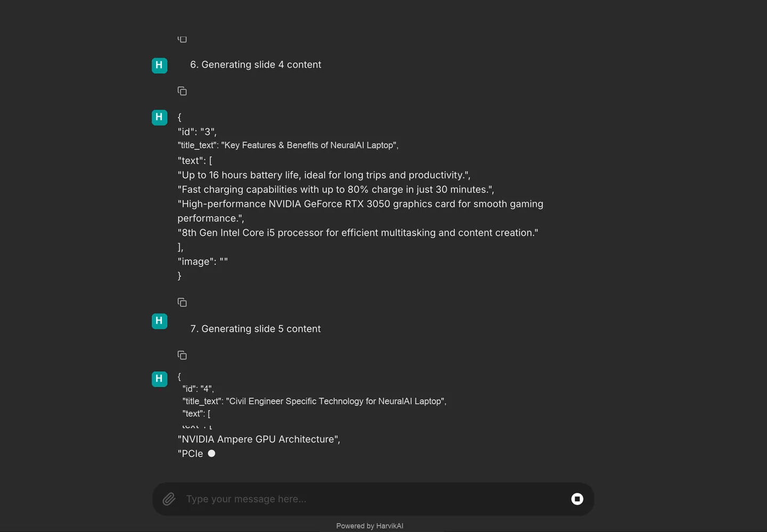This screenshot has width=767, height=532.
Task: Click the partially visible copy icon at top
Action: coord(182,39)
